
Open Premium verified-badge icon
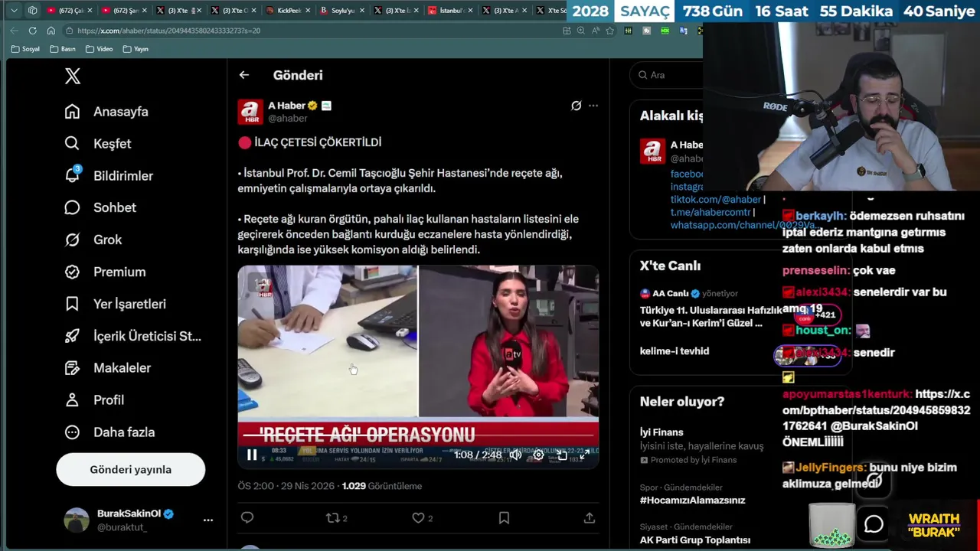point(72,272)
